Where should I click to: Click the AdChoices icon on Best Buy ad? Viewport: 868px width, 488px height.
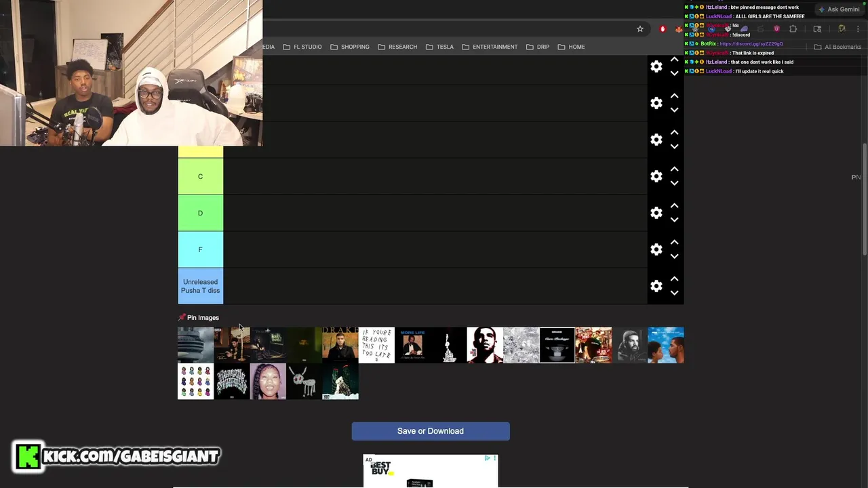pos(487,458)
